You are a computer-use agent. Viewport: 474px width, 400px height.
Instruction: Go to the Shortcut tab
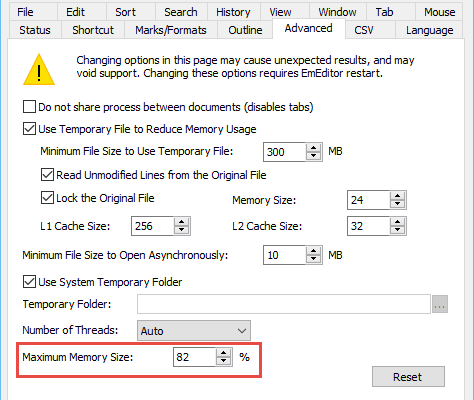93,30
